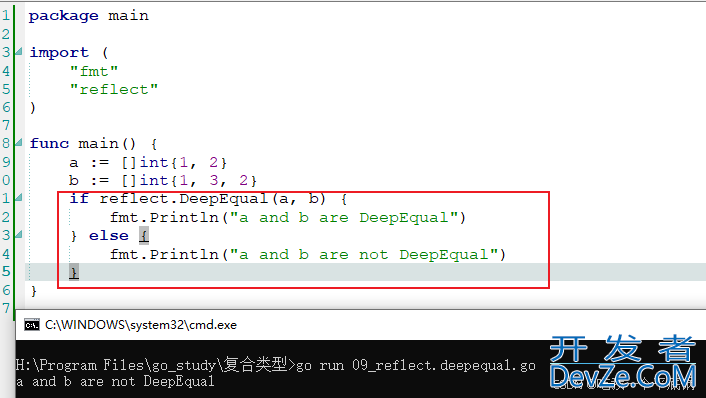
Task: Click the final closing brace of main
Action: tap(34, 290)
